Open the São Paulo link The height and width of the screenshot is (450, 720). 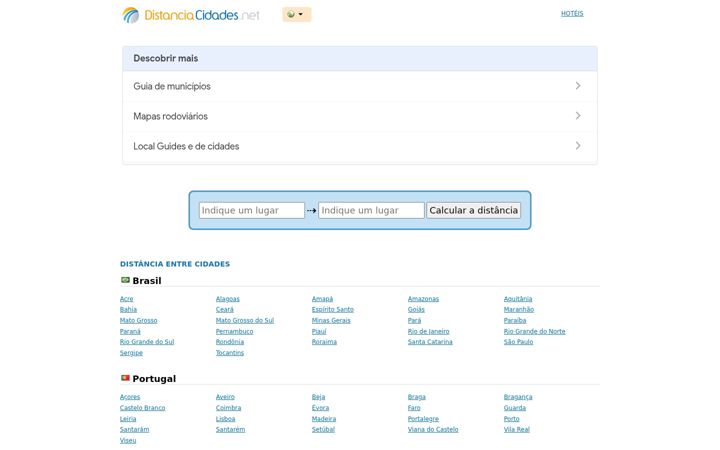click(x=518, y=342)
